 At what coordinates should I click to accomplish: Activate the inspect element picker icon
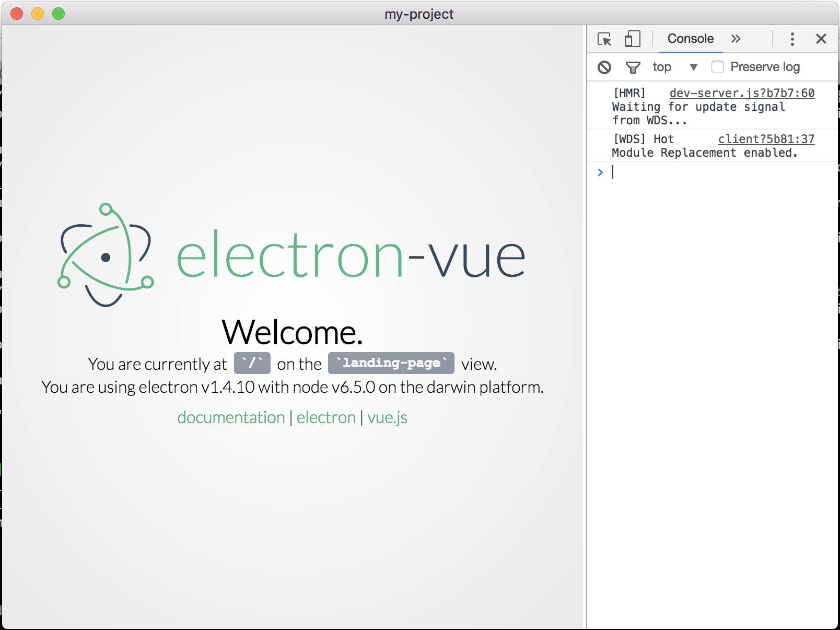point(604,39)
